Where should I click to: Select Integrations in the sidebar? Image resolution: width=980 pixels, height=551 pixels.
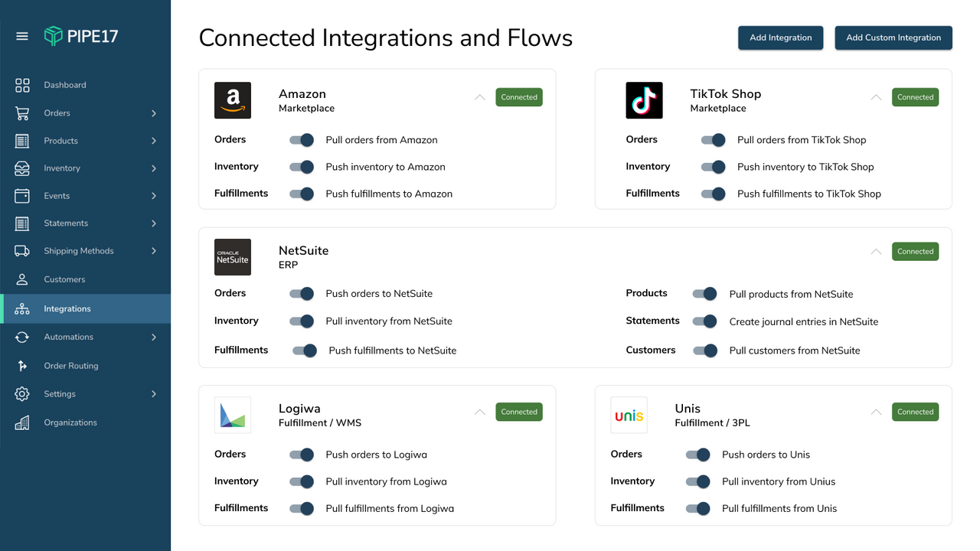[x=85, y=308]
